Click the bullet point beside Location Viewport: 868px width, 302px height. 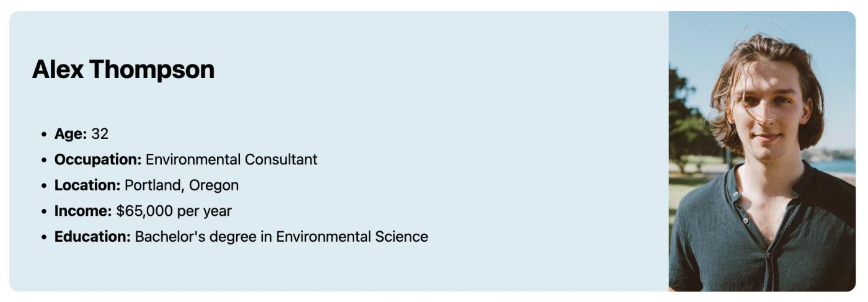43,185
